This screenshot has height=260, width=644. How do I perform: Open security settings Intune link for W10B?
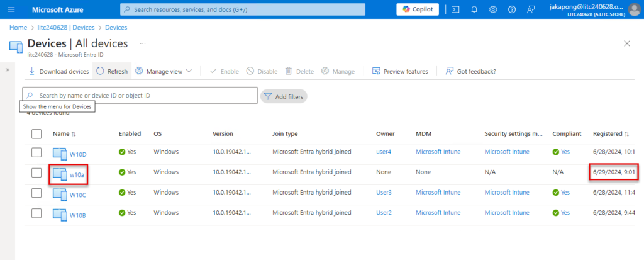pyautogui.click(x=507, y=213)
